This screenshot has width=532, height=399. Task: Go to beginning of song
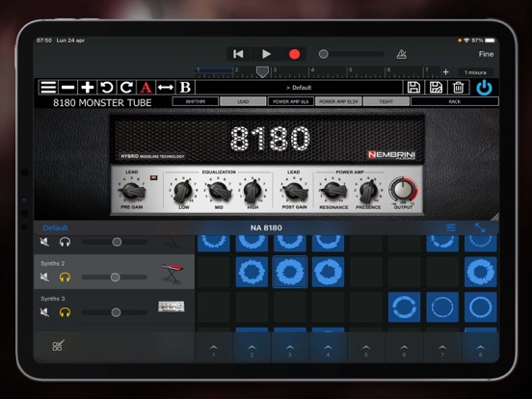238,54
